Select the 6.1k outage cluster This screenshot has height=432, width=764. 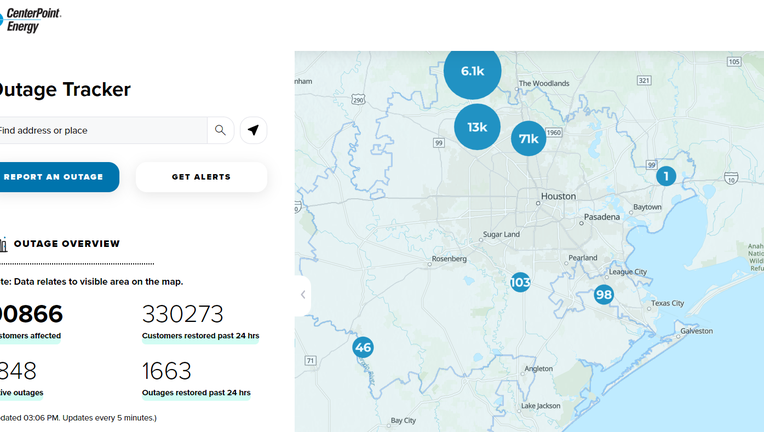(x=472, y=71)
